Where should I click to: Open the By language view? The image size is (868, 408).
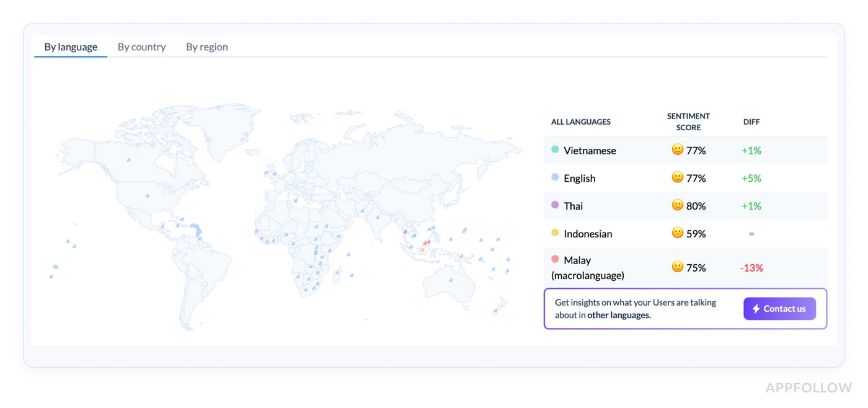click(70, 47)
